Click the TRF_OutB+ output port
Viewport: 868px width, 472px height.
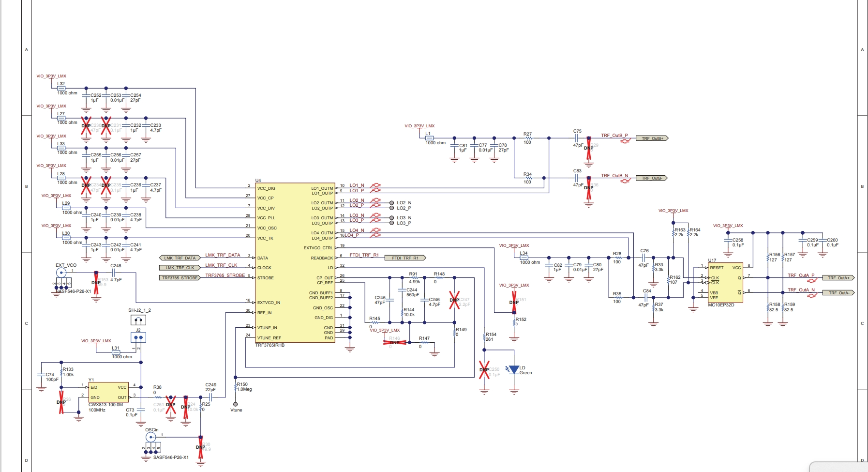click(x=652, y=138)
